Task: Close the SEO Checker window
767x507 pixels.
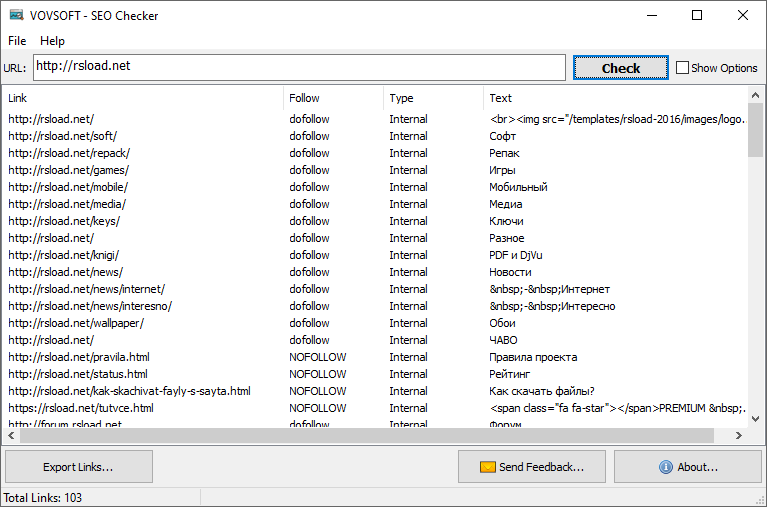Action: (x=743, y=15)
